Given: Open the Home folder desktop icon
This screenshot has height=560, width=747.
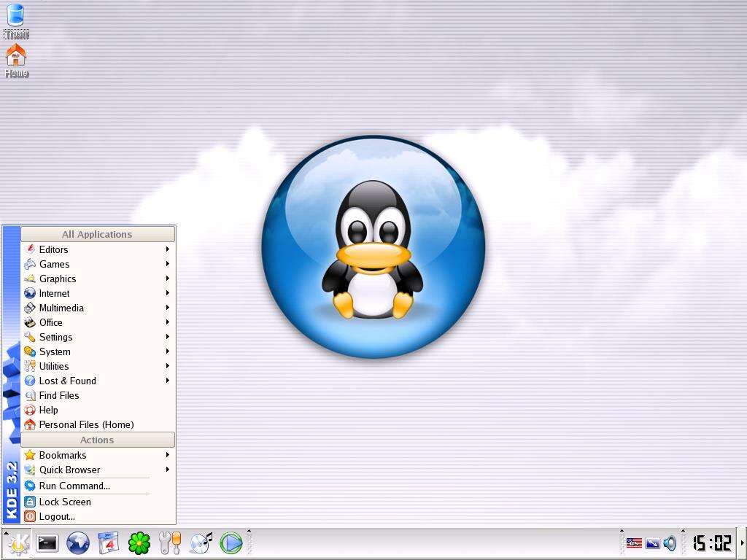Looking at the screenshot, I should (x=16, y=61).
